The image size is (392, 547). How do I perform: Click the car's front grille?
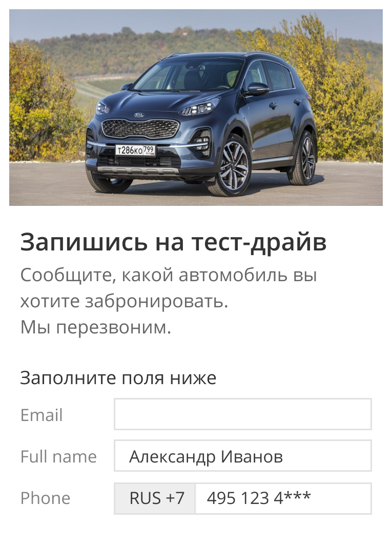tap(140, 129)
